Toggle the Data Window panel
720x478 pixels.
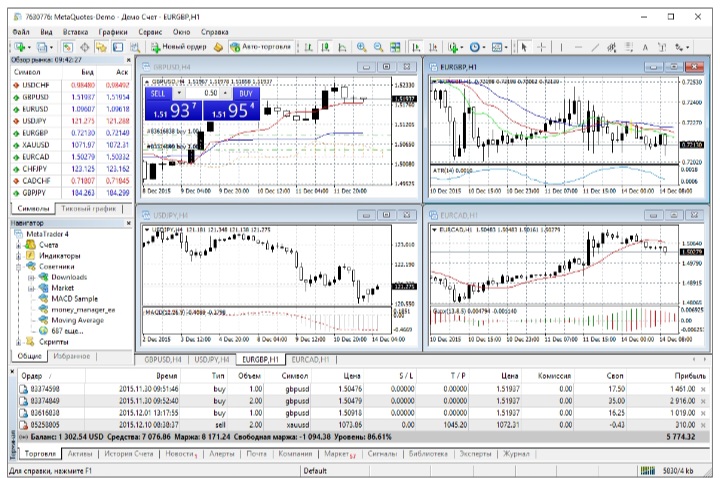coord(84,47)
